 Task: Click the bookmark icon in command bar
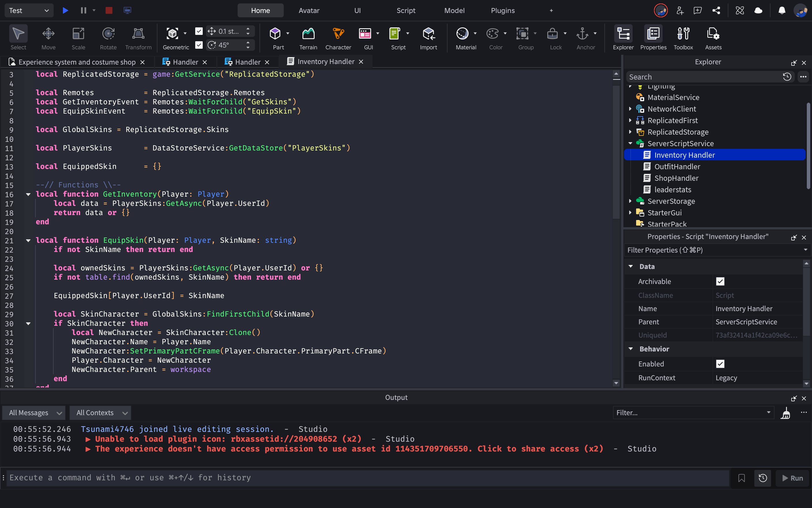tap(741, 478)
